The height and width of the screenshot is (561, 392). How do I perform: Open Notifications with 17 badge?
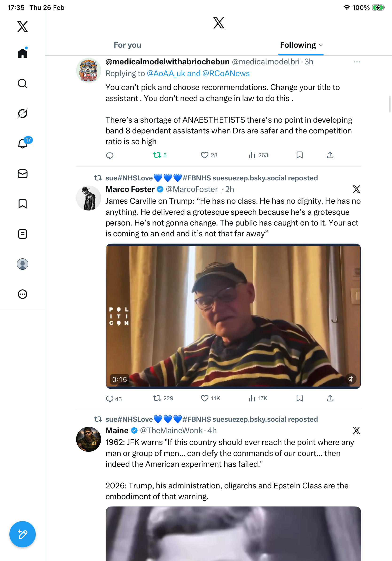point(23,143)
